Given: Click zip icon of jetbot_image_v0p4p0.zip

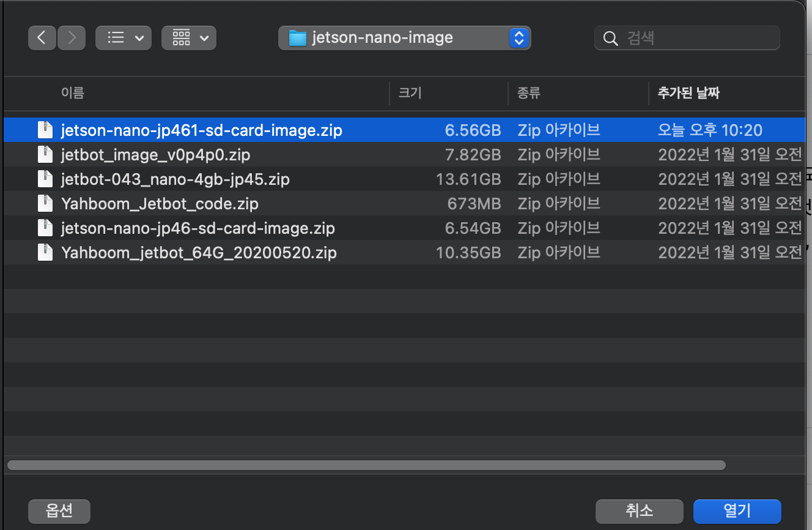Looking at the screenshot, I should tap(45, 154).
